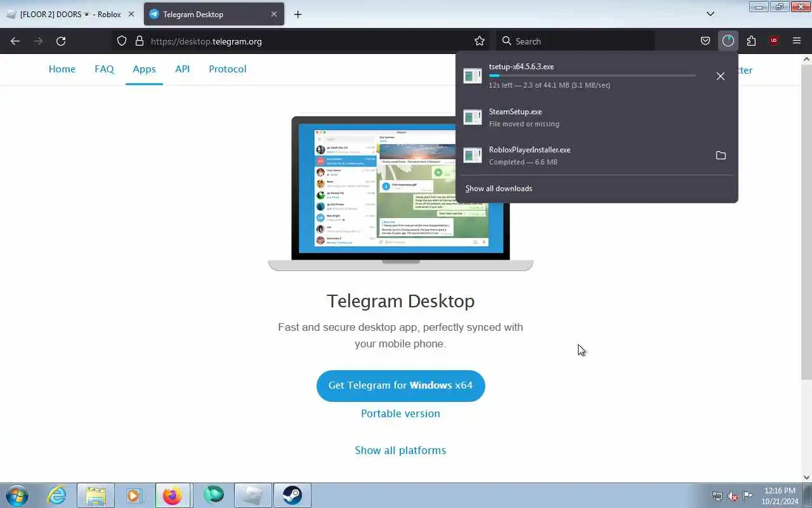Open the uBlock Origin extension icon

[x=774, y=41]
